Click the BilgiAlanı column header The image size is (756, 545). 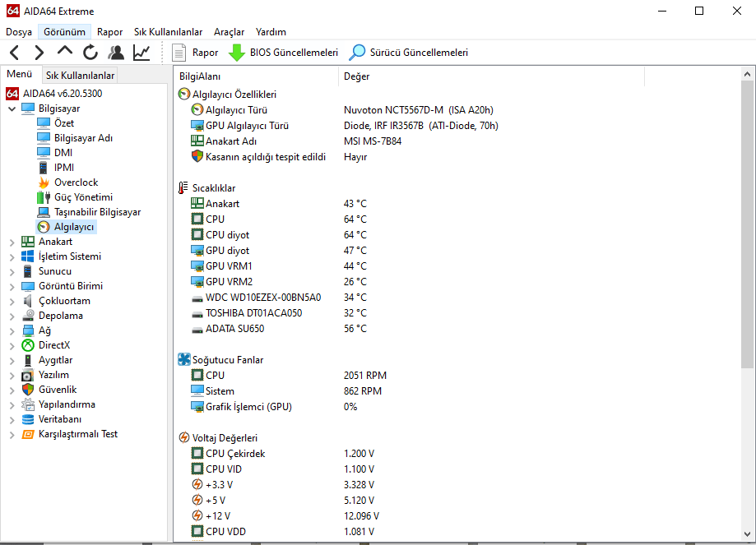(257, 76)
